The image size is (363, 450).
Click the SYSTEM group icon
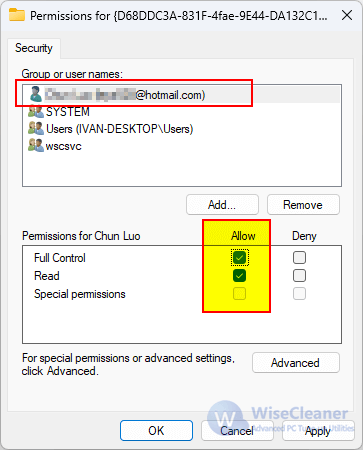[36, 111]
